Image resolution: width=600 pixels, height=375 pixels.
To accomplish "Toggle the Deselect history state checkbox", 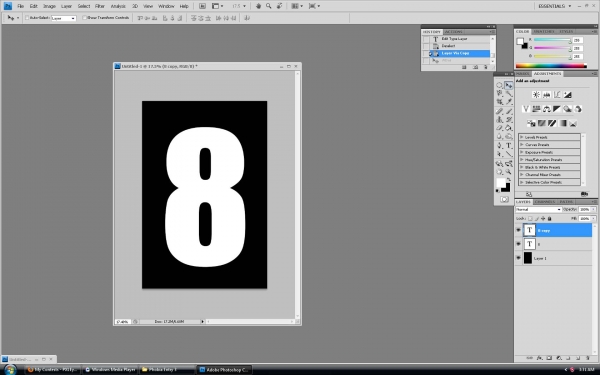I will click(426, 46).
